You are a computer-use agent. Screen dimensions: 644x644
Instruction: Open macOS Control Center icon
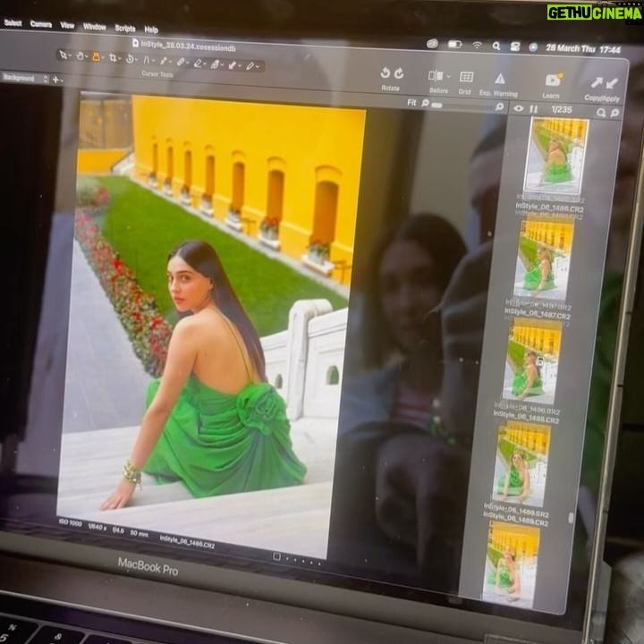click(514, 47)
